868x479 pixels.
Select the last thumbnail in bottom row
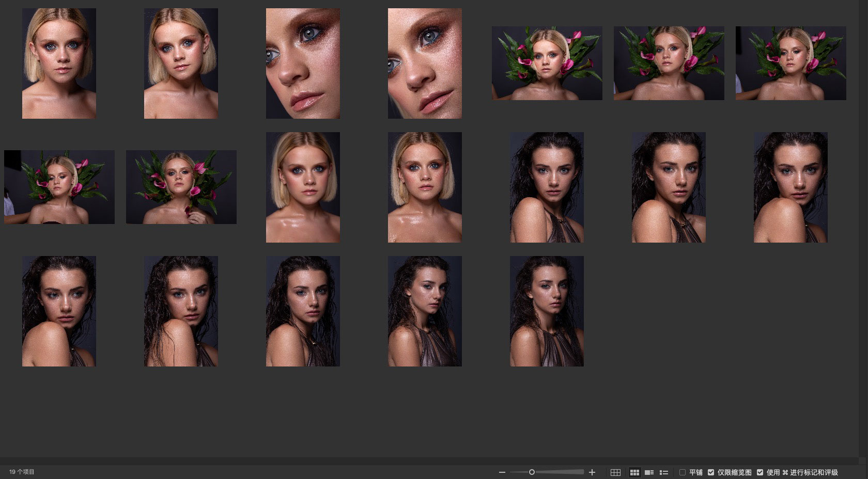(x=547, y=311)
